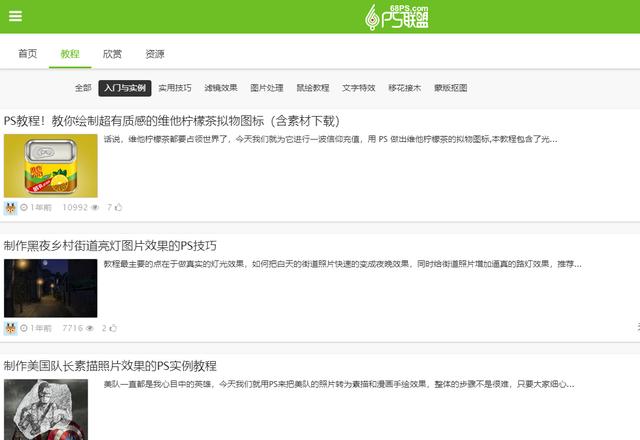Click the eye icon beside 7716 views

coord(90,328)
